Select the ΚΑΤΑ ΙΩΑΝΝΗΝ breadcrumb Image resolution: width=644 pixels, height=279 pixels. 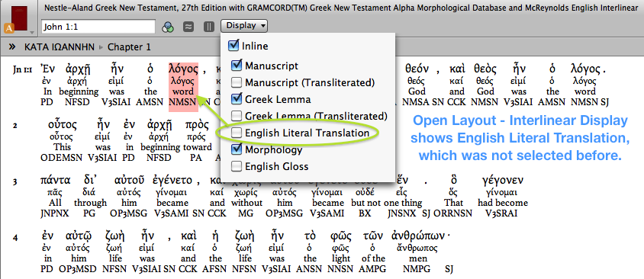point(60,47)
